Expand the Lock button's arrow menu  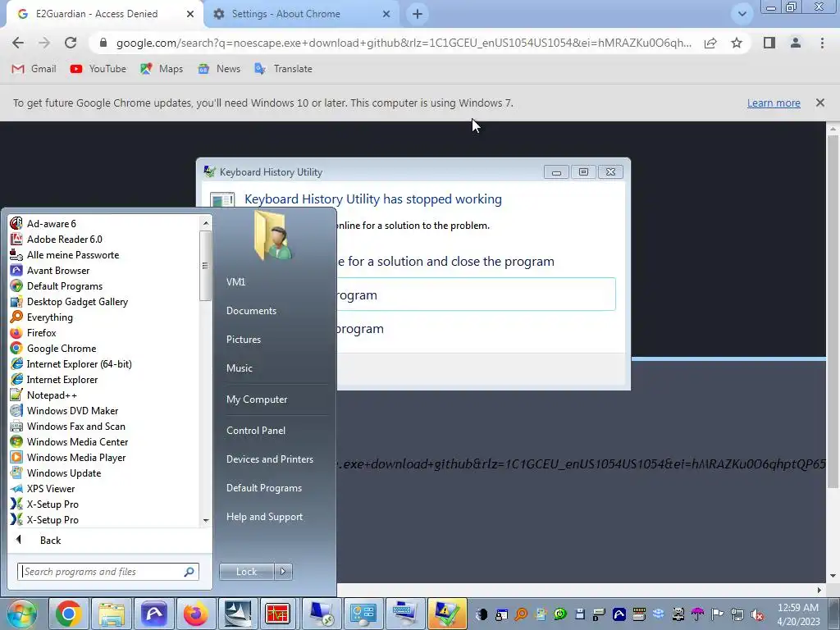[x=283, y=572]
